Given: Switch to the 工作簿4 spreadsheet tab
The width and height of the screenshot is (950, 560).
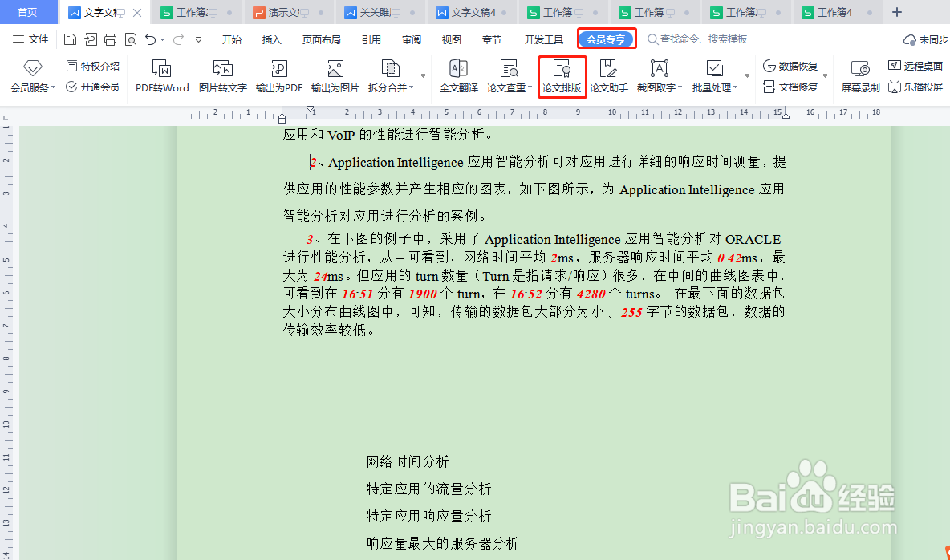Looking at the screenshot, I should point(838,12).
